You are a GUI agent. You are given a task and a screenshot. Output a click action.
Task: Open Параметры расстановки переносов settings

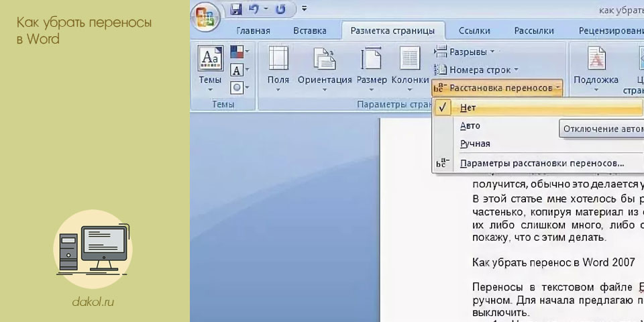coord(542,164)
